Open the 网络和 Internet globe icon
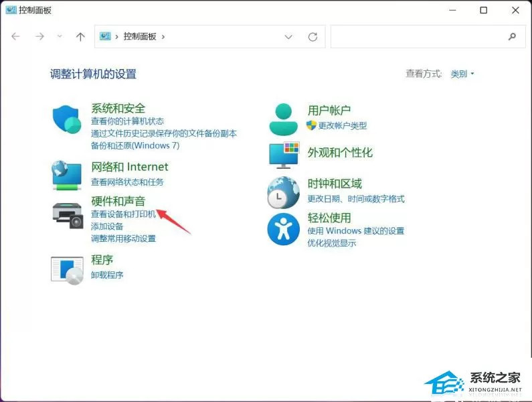532x402 pixels. tap(66, 175)
